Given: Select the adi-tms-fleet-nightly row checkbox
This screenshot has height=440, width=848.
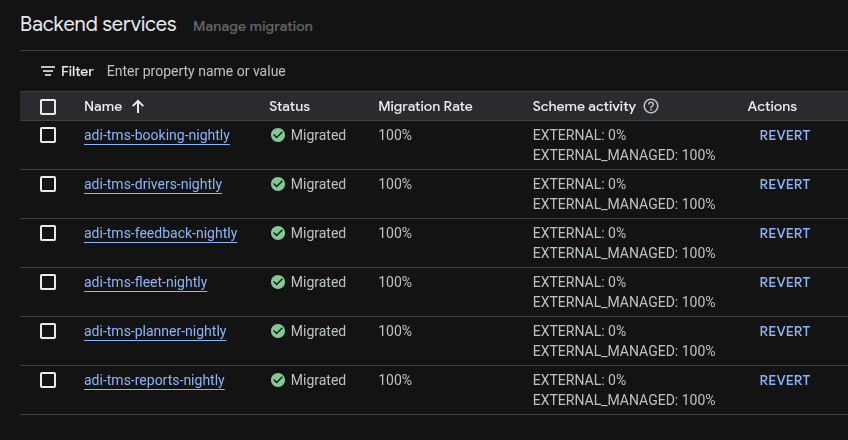Looking at the screenshot, I should pos(48,282).
